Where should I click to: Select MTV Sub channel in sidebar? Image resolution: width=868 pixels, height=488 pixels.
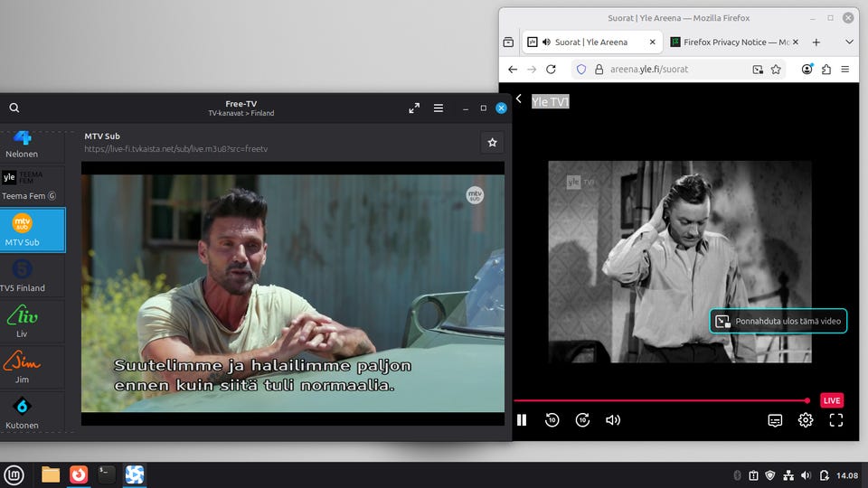[33, 230]
